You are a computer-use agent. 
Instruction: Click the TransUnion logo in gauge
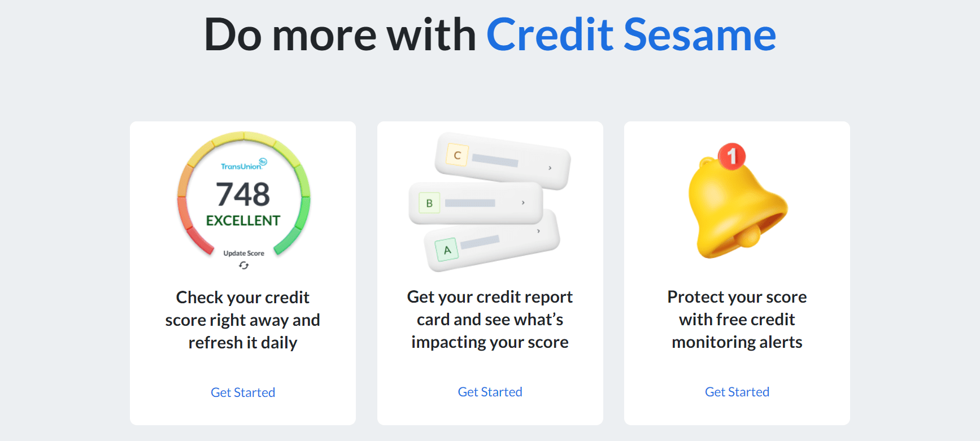click(243, 164)
